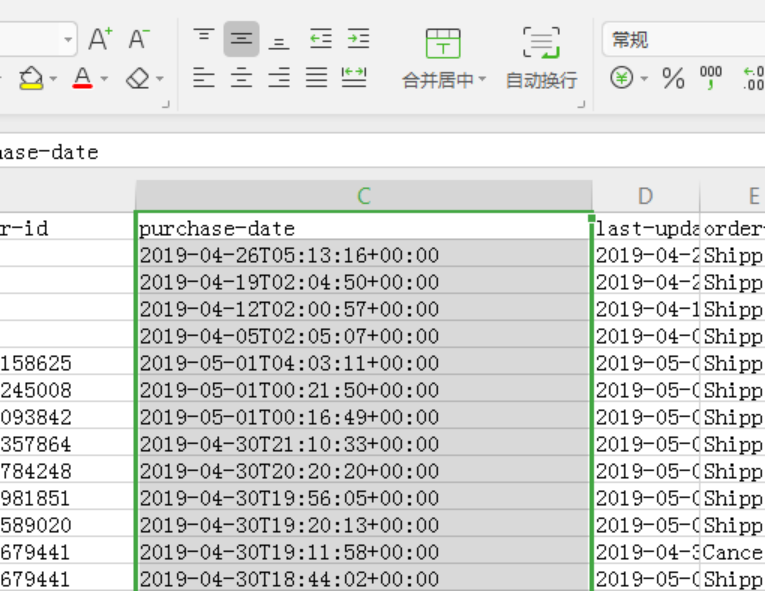765x591 pixels.
Task: Open font color dropdown arrow
Action: (104, 79)
